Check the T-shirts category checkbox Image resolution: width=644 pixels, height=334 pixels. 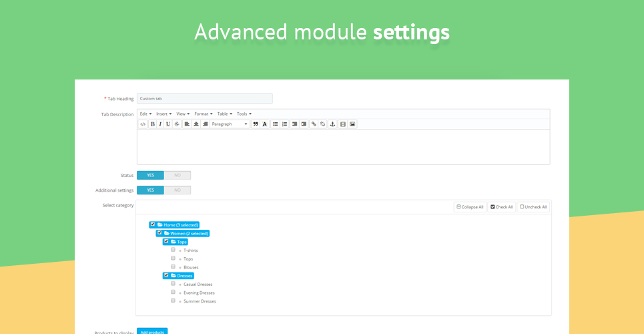(173, 250)
